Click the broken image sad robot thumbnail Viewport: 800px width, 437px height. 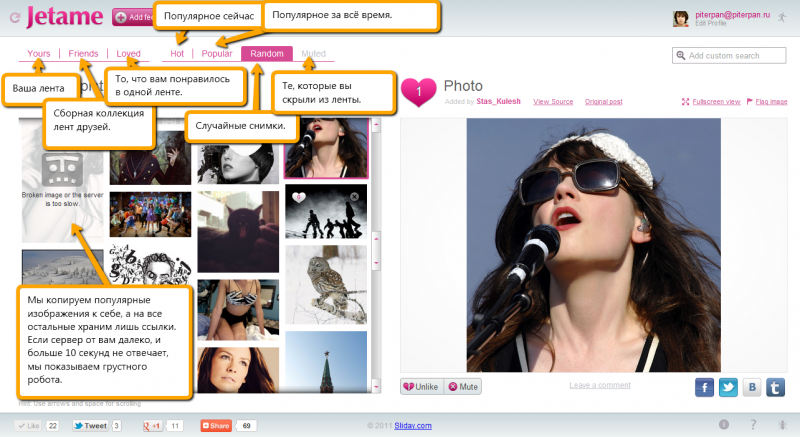click(x=62, y=181)
